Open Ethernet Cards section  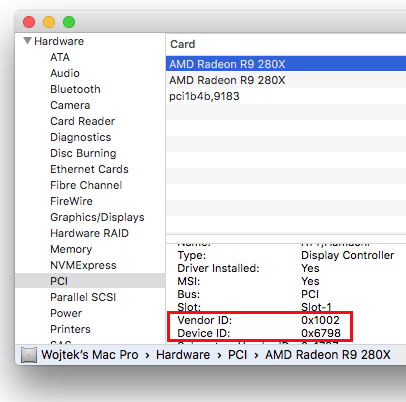coord(89,169)
